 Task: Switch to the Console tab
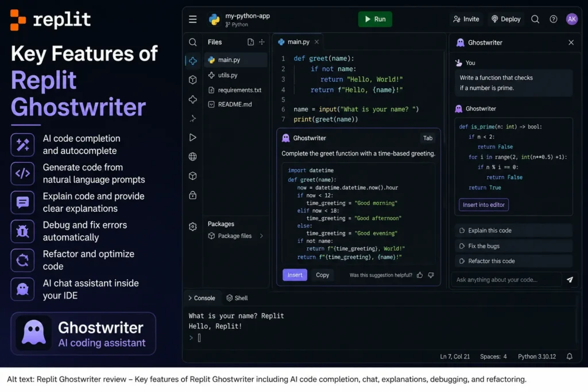click(202, 298)
